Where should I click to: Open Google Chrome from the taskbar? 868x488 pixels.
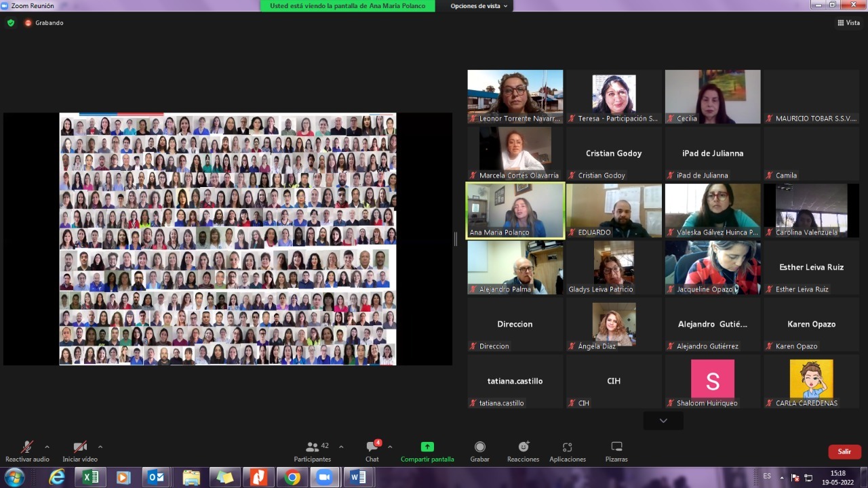click(x=292, y=478)
